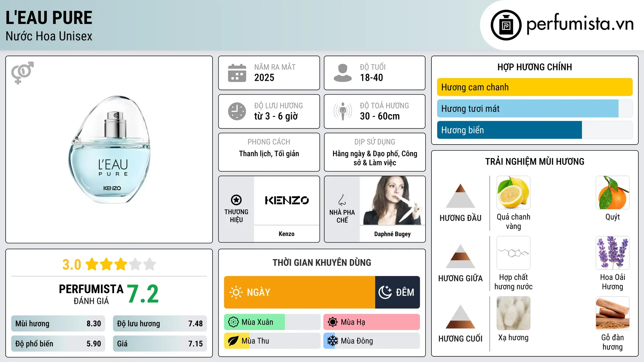Click the Daphné Bugey perfumer photo
The height and width of the screenshot is (362, 644).
392,200
